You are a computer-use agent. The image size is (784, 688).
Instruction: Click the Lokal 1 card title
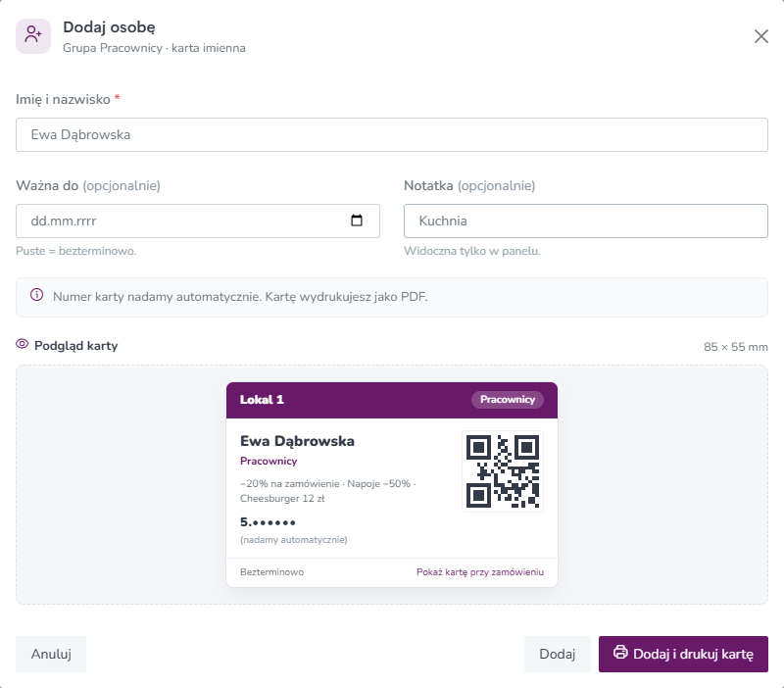point(262,400)
